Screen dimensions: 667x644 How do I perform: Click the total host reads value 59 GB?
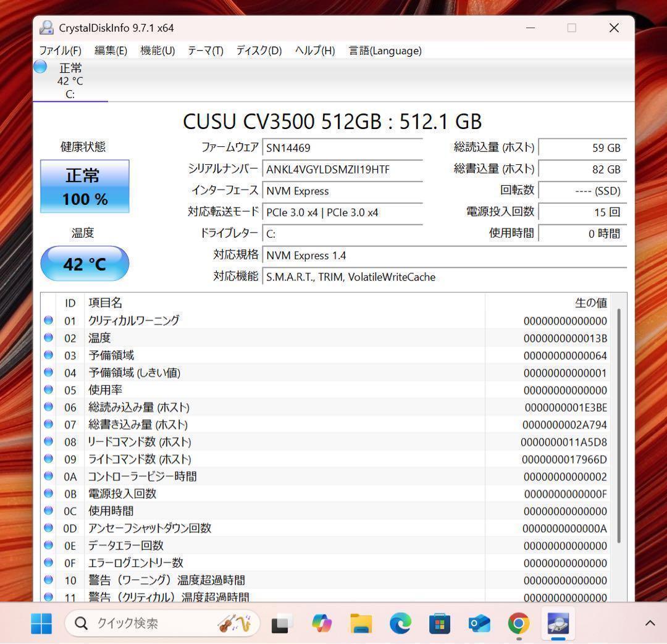(x=582, y=148)
